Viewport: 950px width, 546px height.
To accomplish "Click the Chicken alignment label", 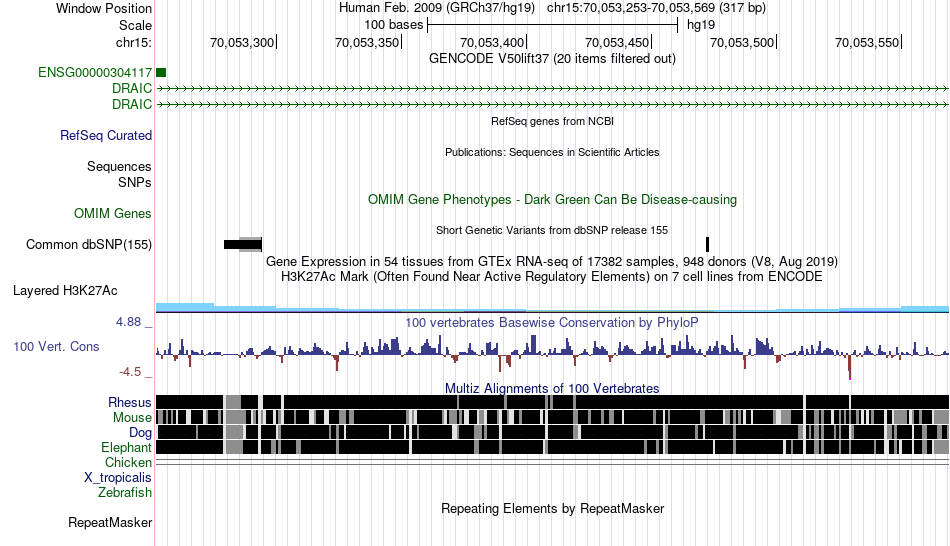I will (x=128, y=462).
